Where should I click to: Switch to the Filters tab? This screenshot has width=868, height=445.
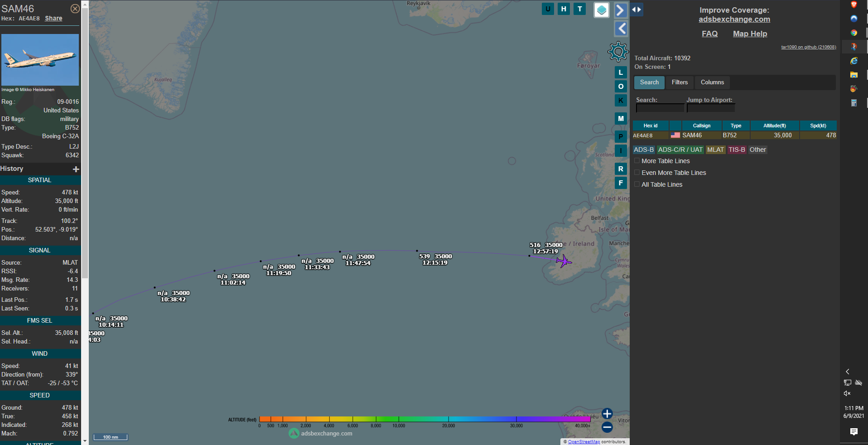coord(680,82)
